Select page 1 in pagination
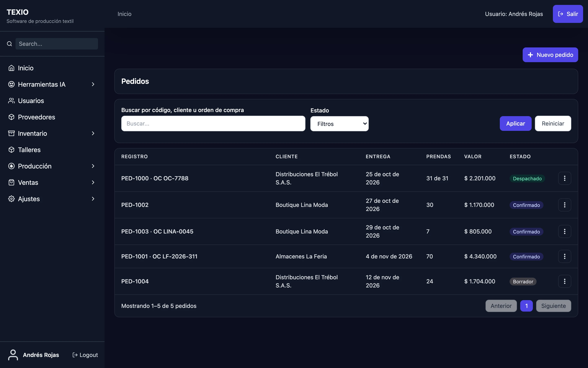The height and width of the screenshot is (368, 588). tap(526, 306)
